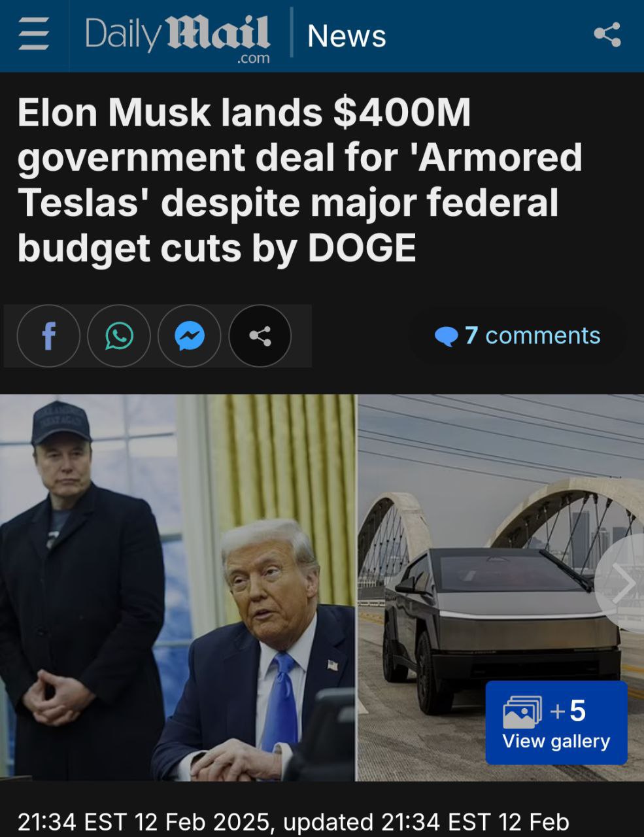644x837 pixels.
Task: Share the article via WhatsApp
Action: point(119,336)
